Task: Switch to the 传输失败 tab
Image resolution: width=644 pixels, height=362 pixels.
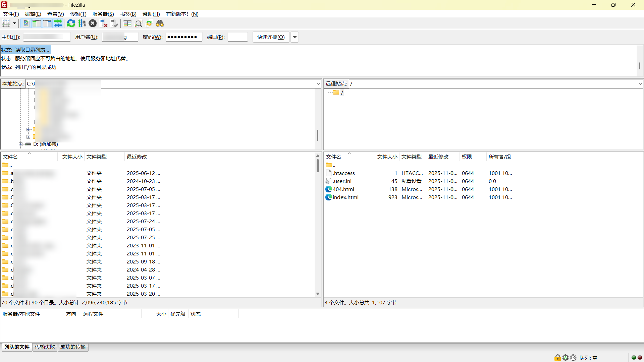Action: point(45,347)
